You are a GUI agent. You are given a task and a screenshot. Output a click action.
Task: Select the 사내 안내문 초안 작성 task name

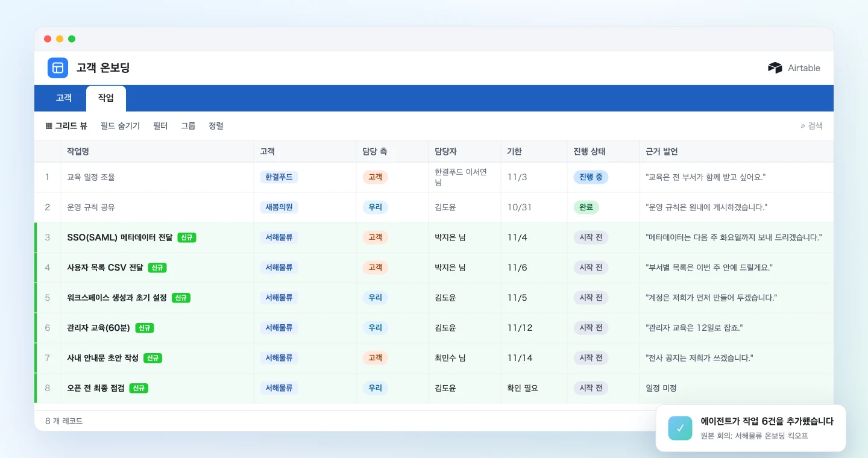pyautogui.click(x=103, y=358)
